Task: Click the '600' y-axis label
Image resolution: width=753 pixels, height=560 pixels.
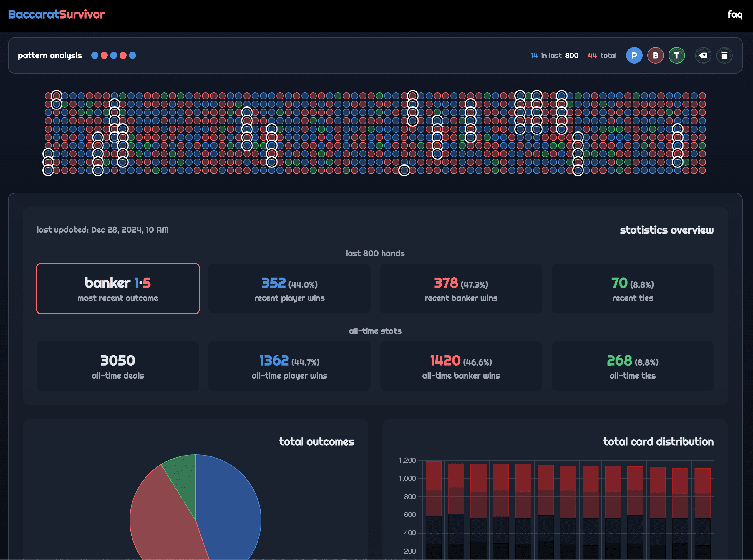Action: point(410,515)
